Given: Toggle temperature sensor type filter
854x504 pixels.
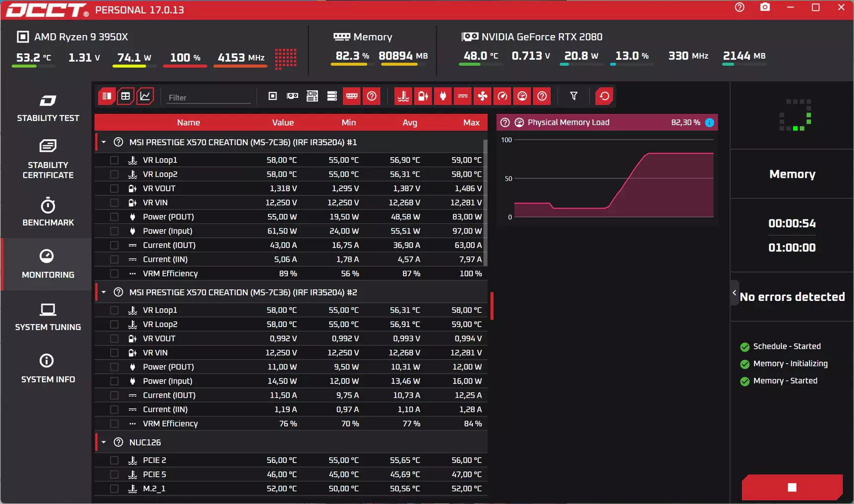Looking at the screenshot, I should click(x=404, y=96).
